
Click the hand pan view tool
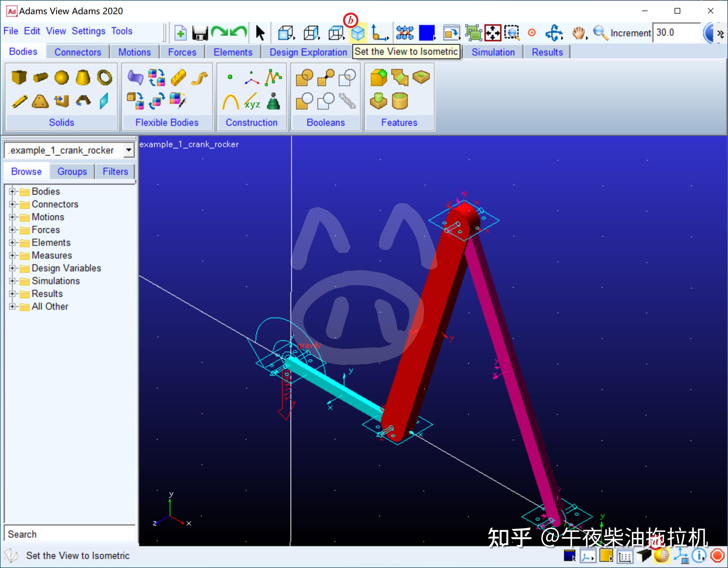click(x=578, y=33)
